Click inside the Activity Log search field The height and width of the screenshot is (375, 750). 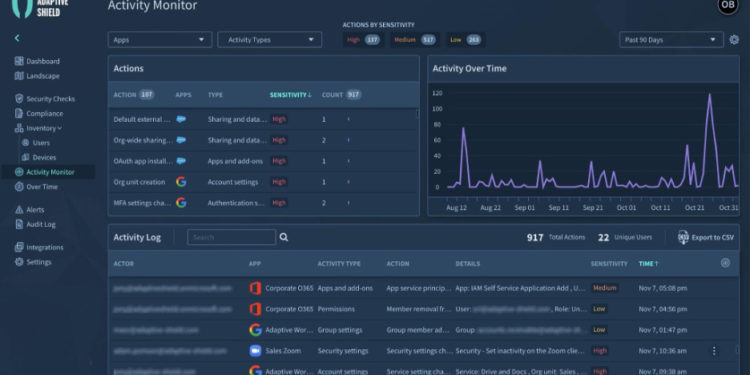click(x=232, y=237)
